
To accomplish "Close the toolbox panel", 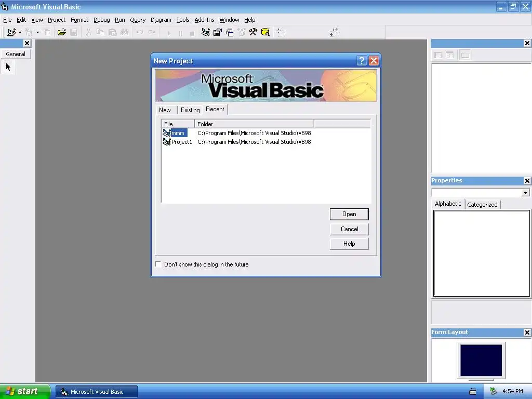I will (x=27, y=43).
